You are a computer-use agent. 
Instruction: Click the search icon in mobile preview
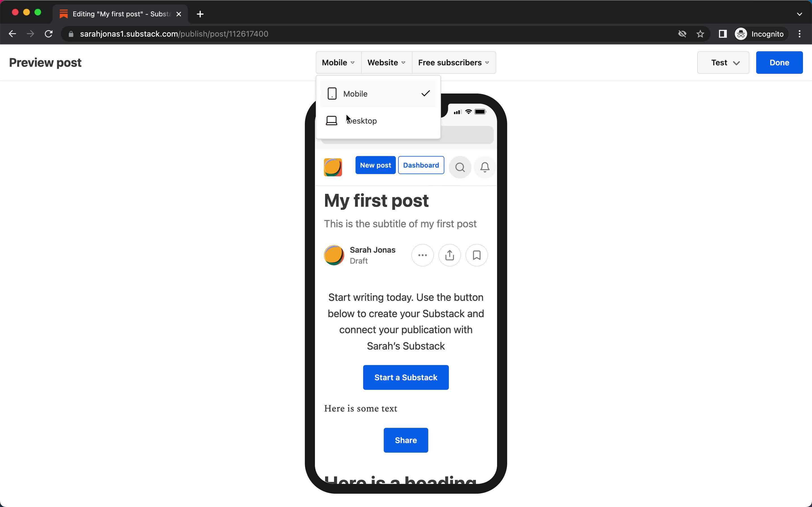[x=460, y=167]
